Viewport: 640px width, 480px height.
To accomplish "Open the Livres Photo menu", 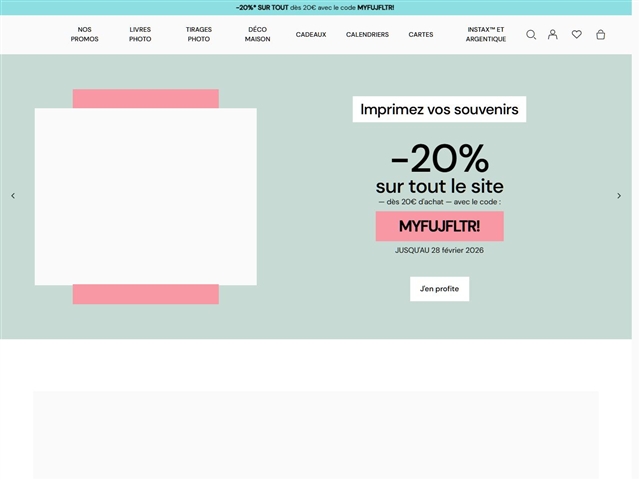I will (x=140, y=34).
